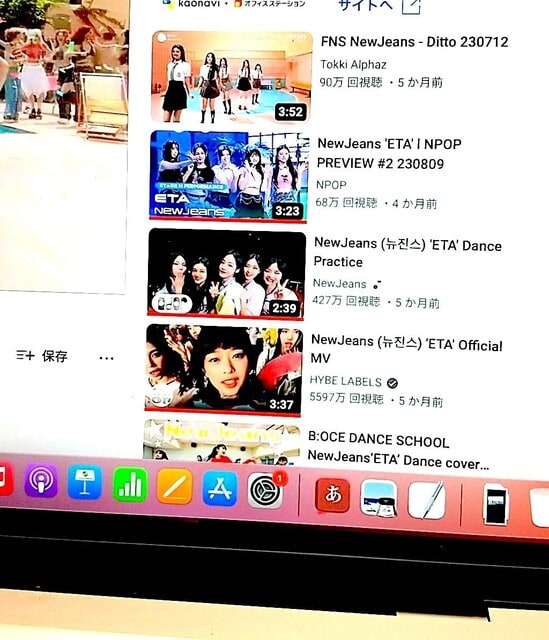Open System Settings with the notification badge
549x640 pixels.
click(x=265, y=490)
